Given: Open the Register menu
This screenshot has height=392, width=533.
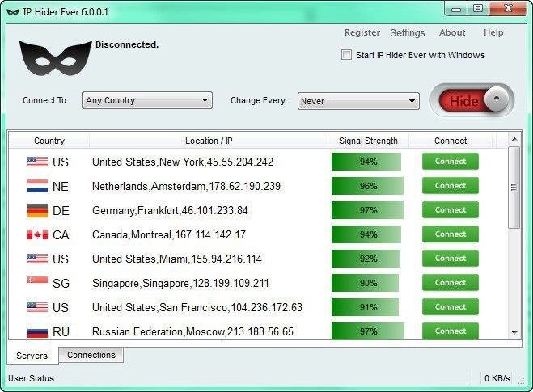Looking at the screenshot, I should 362,32.
